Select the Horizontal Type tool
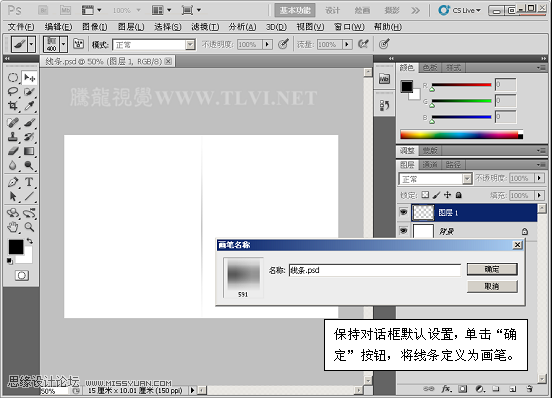This screenshot has height=398, width=552. click(x=29, y=182)
